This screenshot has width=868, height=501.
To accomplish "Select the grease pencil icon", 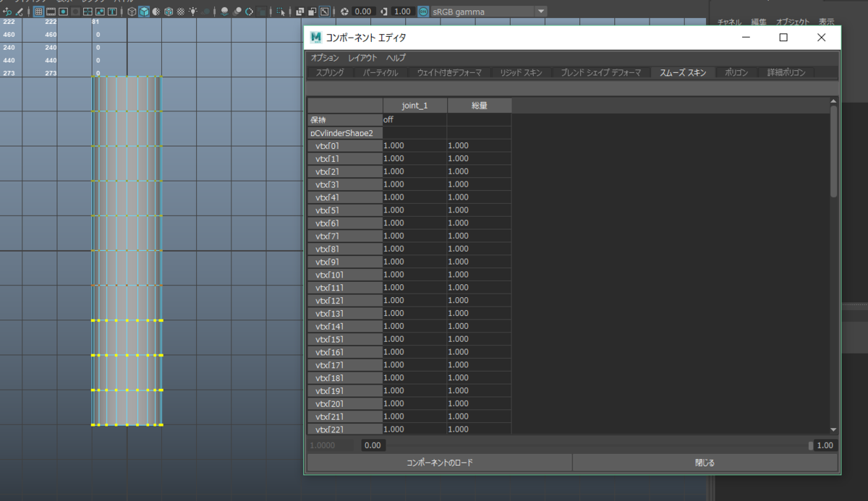I will point(20,12).
